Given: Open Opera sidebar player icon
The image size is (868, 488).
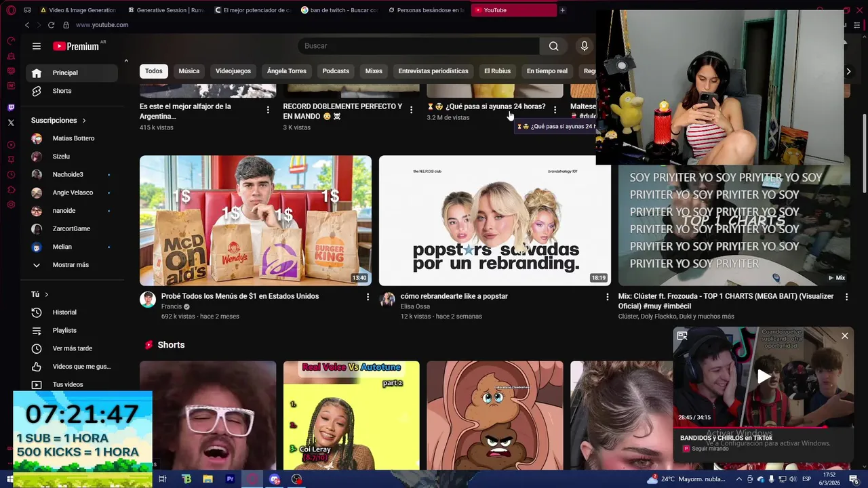Looking at the screenshot, I should tap(11, 145).
